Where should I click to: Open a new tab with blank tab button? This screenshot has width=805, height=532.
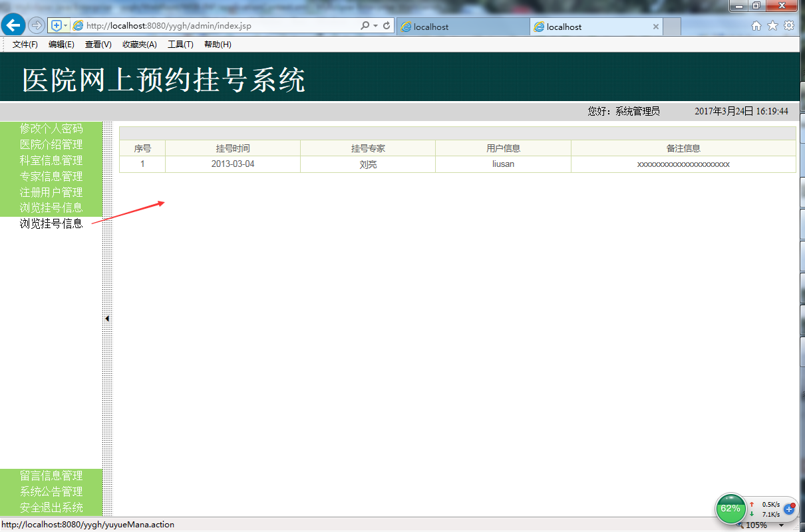(672, 27)
